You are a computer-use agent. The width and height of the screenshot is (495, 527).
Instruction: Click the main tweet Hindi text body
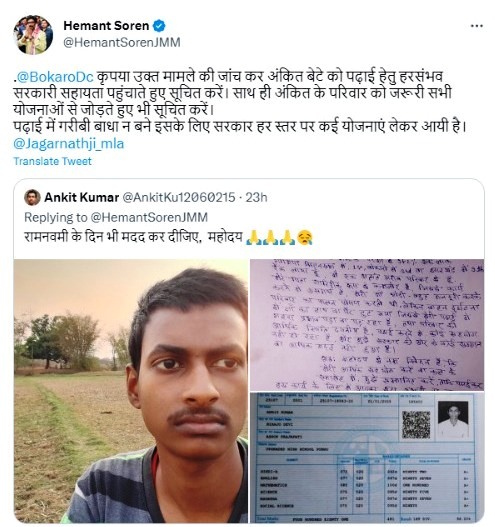pyautogui.click(x=240, y=102)
